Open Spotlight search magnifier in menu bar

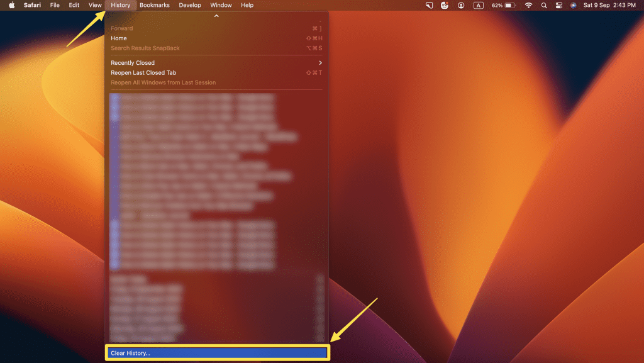tap(544, 5)
